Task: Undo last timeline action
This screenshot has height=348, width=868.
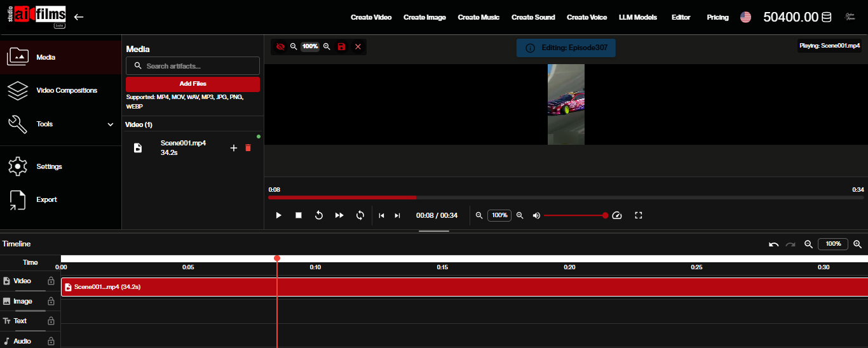Action: click(773, 244)
